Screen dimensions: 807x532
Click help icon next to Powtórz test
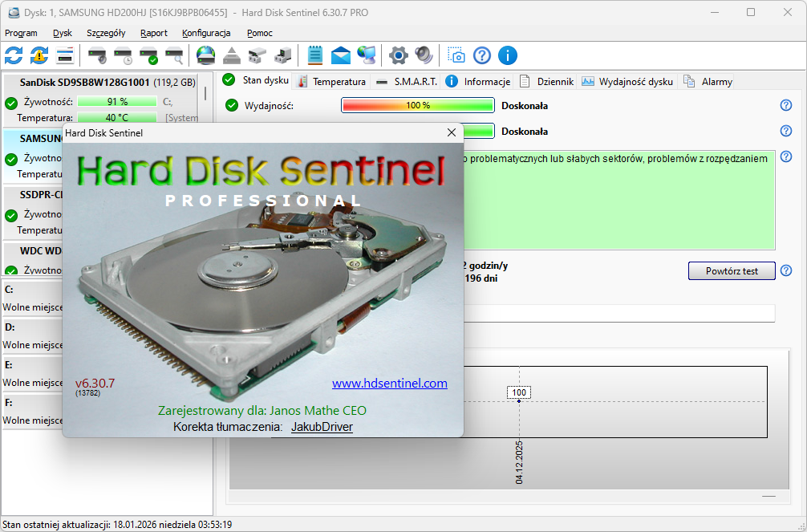click(x=786, y=270)
